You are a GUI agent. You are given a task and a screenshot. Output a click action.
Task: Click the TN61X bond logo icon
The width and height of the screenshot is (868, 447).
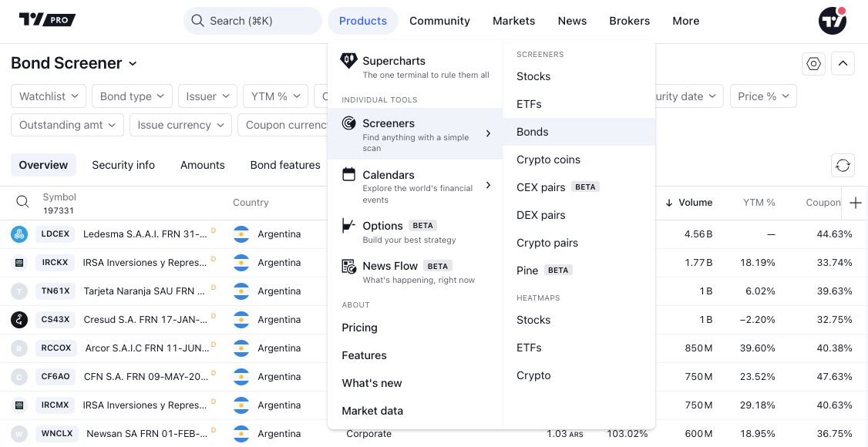pos(19,291)
